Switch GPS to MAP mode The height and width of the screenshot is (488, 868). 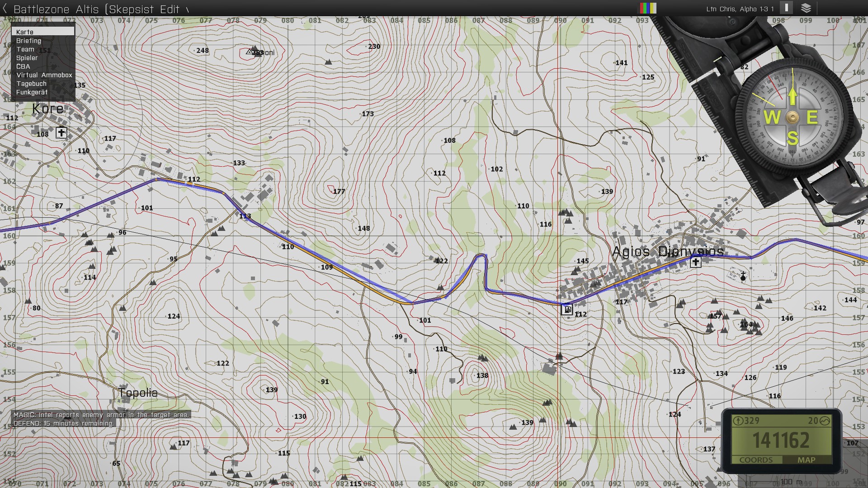(807, 460)
